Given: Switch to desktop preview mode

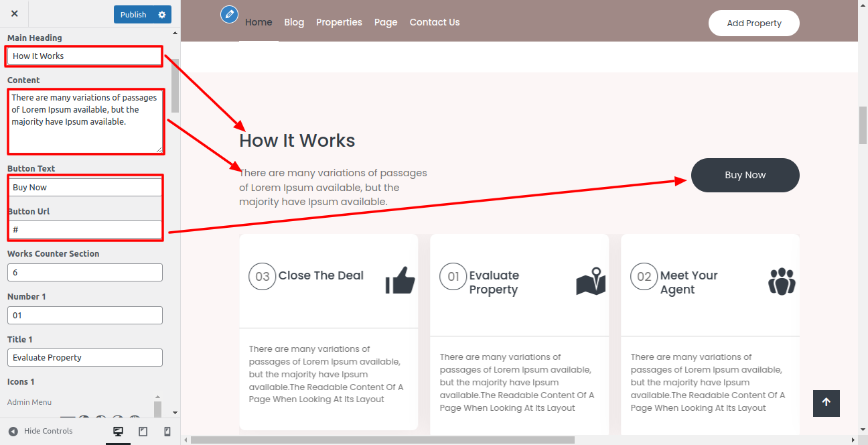Looking at the screenshot, I should tap(119, 432).
